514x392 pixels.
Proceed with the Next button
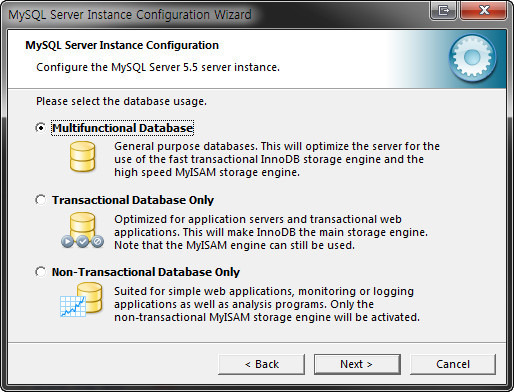(357, 364)
